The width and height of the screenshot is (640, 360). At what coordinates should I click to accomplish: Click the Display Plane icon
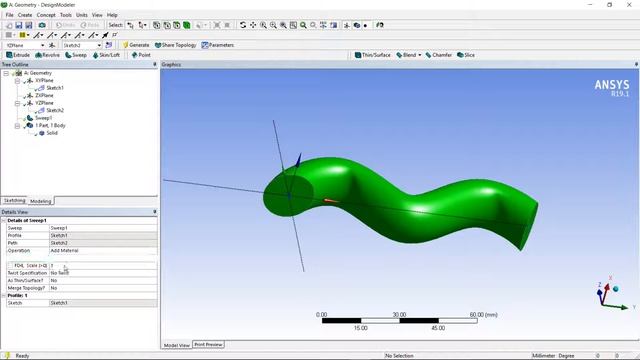point(347,25)
